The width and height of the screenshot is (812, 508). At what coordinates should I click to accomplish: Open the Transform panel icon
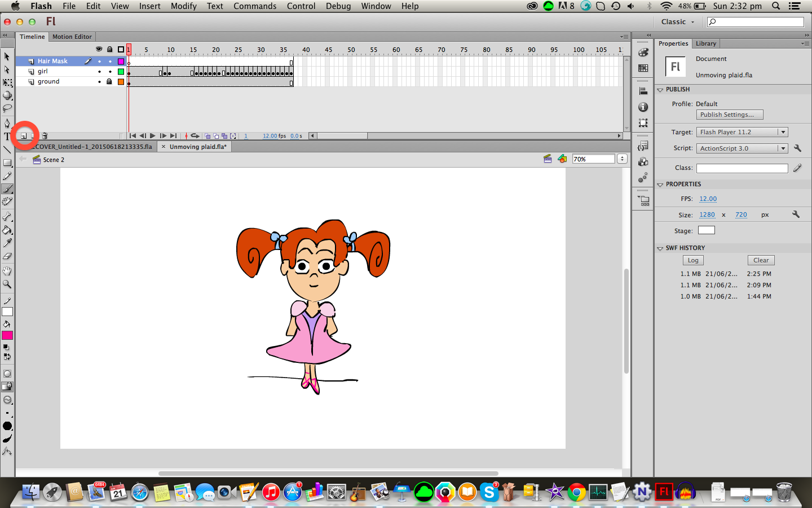pos(643,122)
